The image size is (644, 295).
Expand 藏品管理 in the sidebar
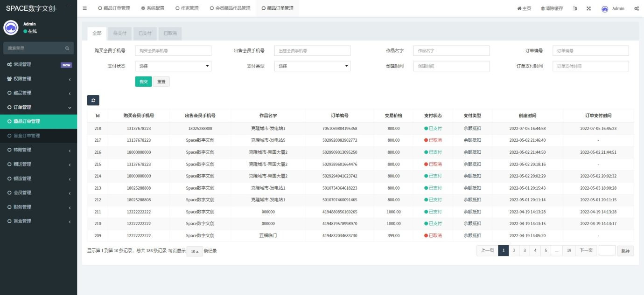click(x=38, y=93)
